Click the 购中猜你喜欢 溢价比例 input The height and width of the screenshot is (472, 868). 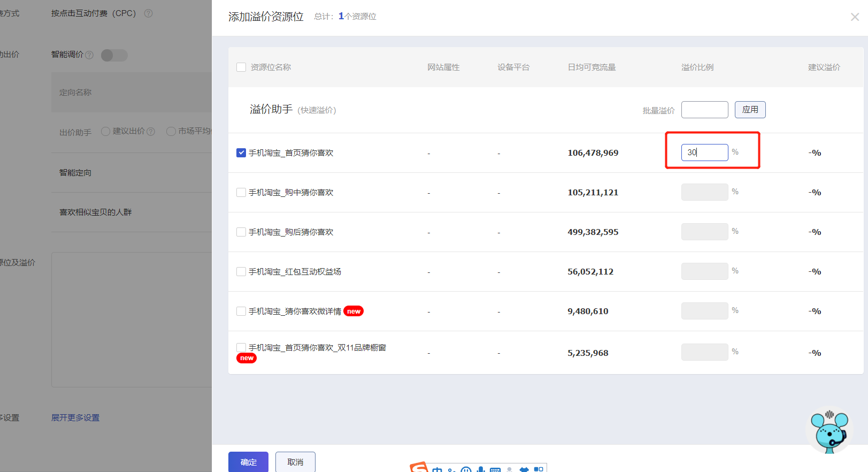point(704,192)
